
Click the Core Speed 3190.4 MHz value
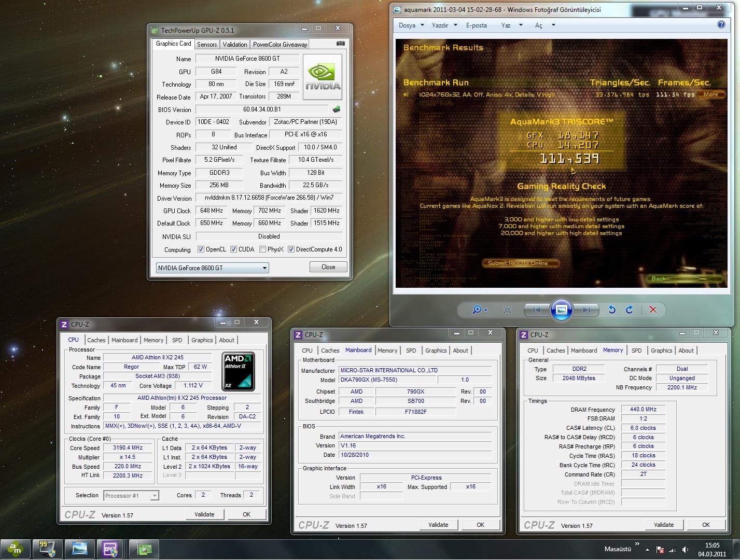[x=128, y=448]
